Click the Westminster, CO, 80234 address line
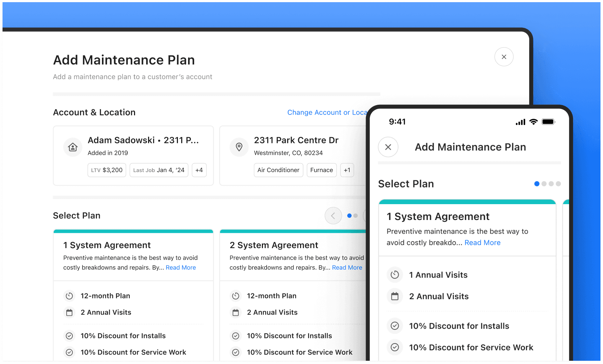This screenshot has width=603, height=364. 288,153
